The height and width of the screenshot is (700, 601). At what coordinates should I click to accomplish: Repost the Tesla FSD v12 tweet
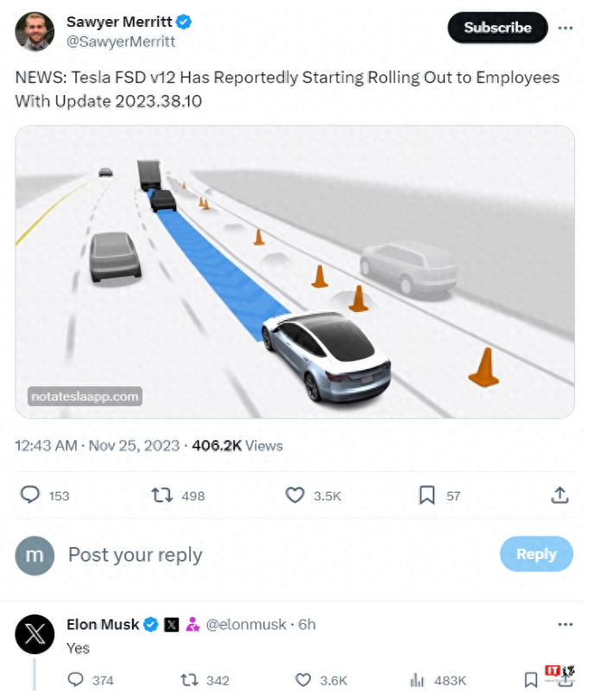pos(161,495)
